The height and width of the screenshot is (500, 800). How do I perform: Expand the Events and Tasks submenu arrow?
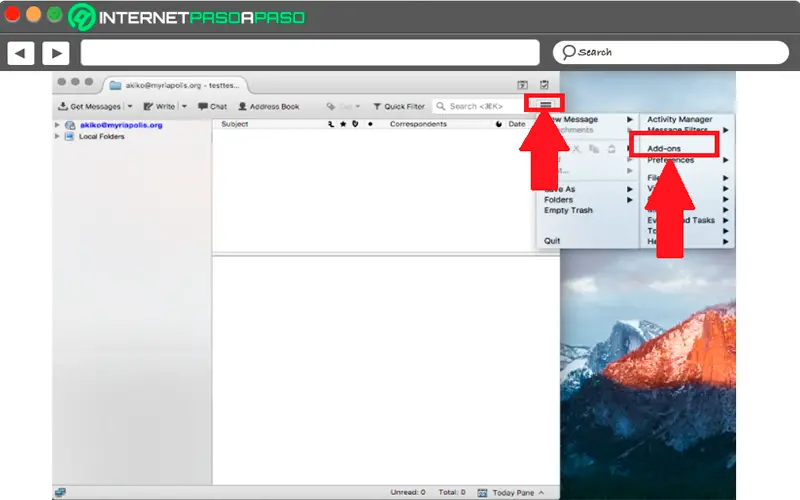[x=725, y=220]
